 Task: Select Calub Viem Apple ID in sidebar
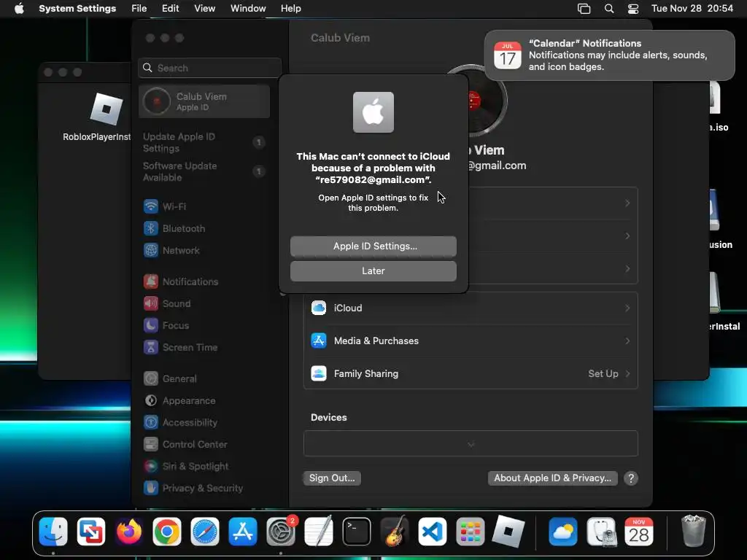[x=204, y=101]
